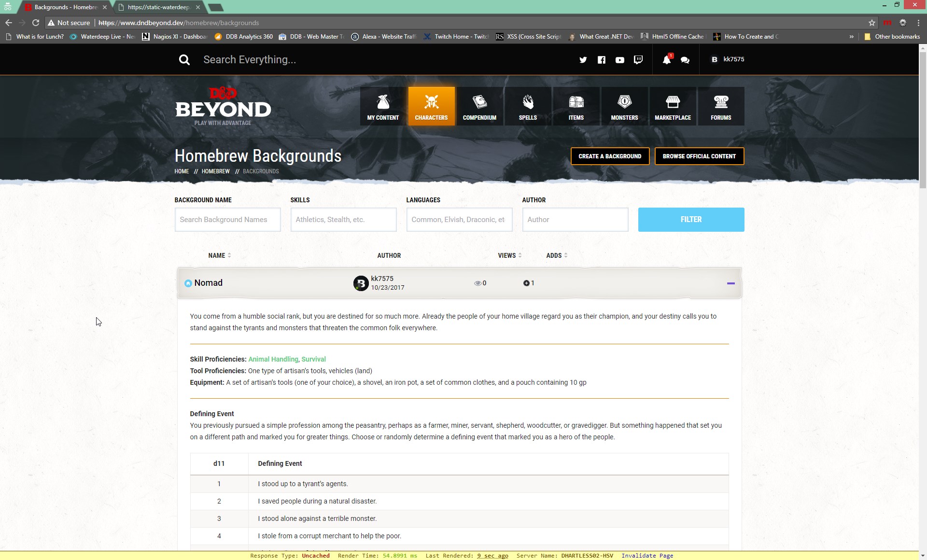Click the search magnifier icon
This screenshot has width=927, height=560.
click(x=184, y=60)
